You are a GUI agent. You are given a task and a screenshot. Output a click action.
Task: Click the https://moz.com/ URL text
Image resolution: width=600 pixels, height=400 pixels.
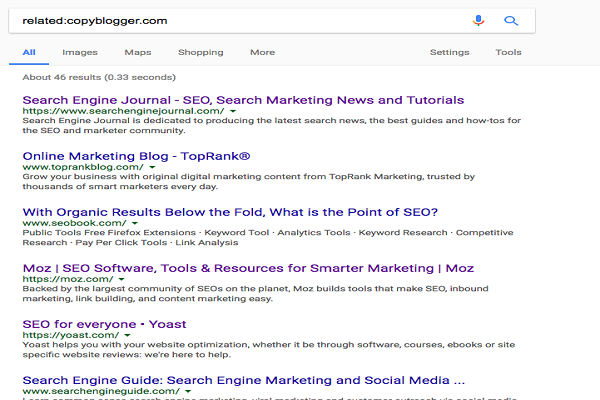pos(68,279)
